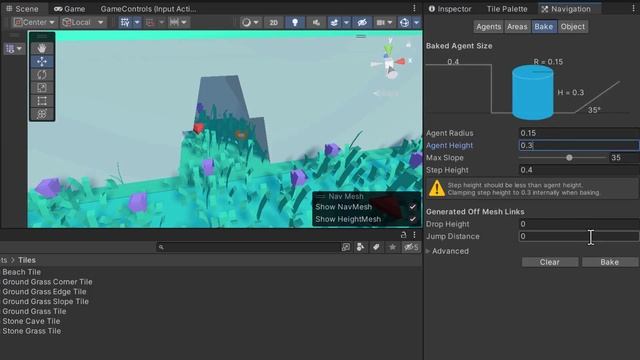640x360 pixels.
Task: Select the Rect tool
Action: [x=42, y=101]
